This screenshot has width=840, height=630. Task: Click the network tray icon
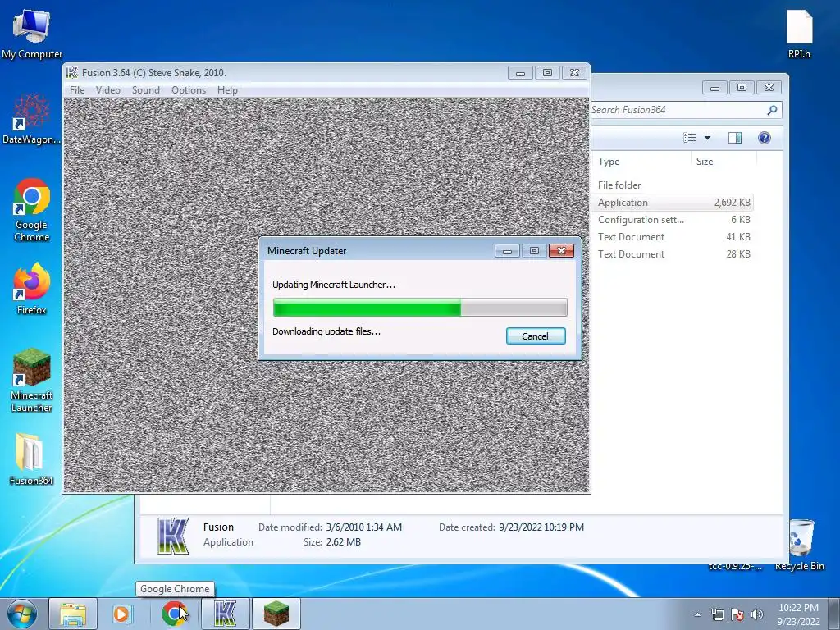click(717, 614)
